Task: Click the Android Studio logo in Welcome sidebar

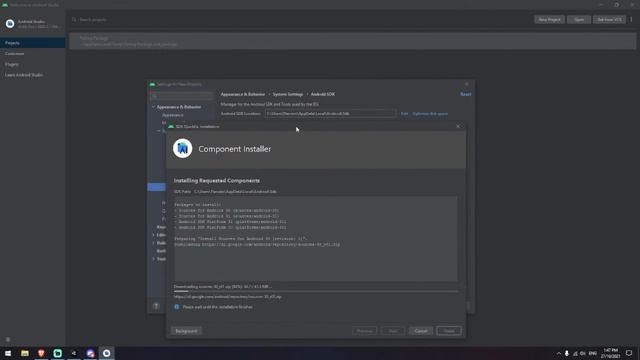Action: [10, 24]
